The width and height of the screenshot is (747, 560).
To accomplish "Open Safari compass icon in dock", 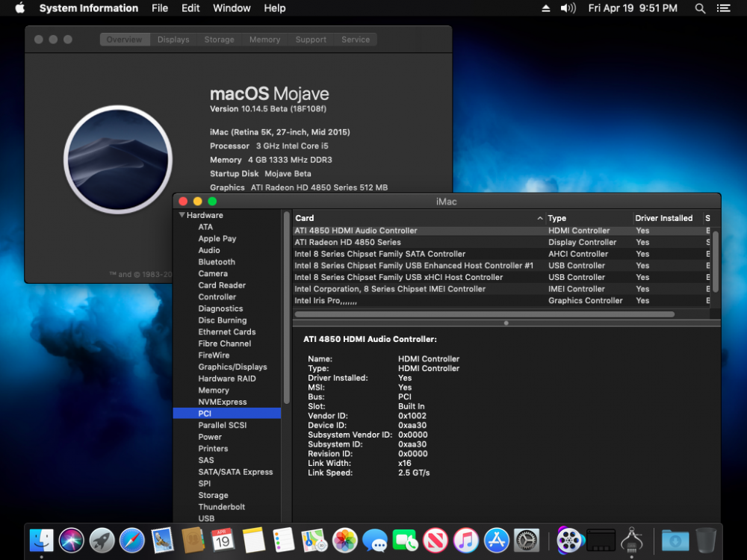I will [x=132, y=541].
